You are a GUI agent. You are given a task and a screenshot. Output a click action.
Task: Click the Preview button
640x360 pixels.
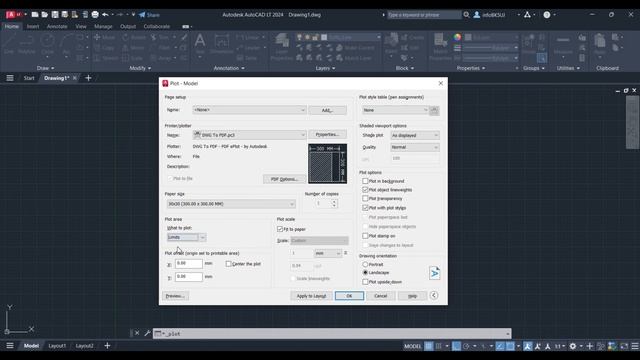coord(176,296)
